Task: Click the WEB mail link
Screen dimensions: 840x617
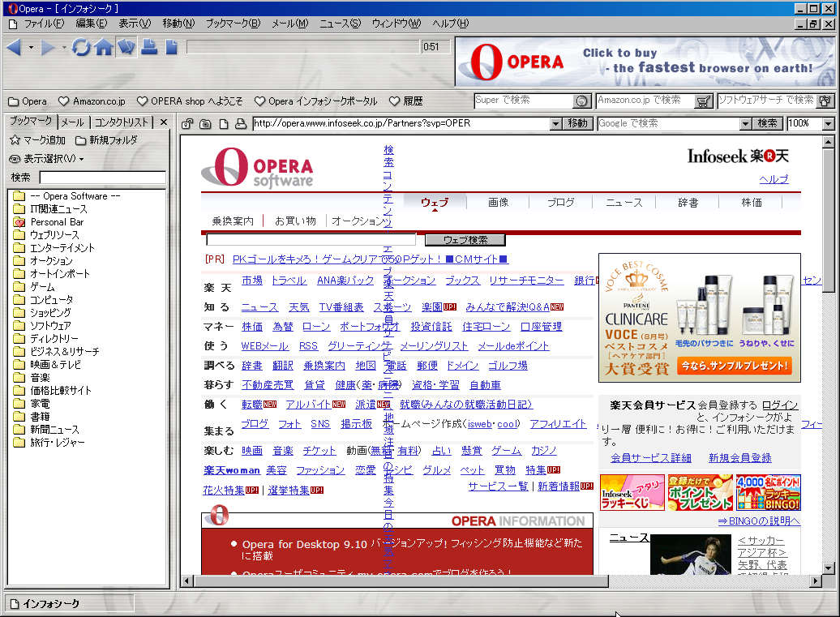Action: (x=264, y=346)
